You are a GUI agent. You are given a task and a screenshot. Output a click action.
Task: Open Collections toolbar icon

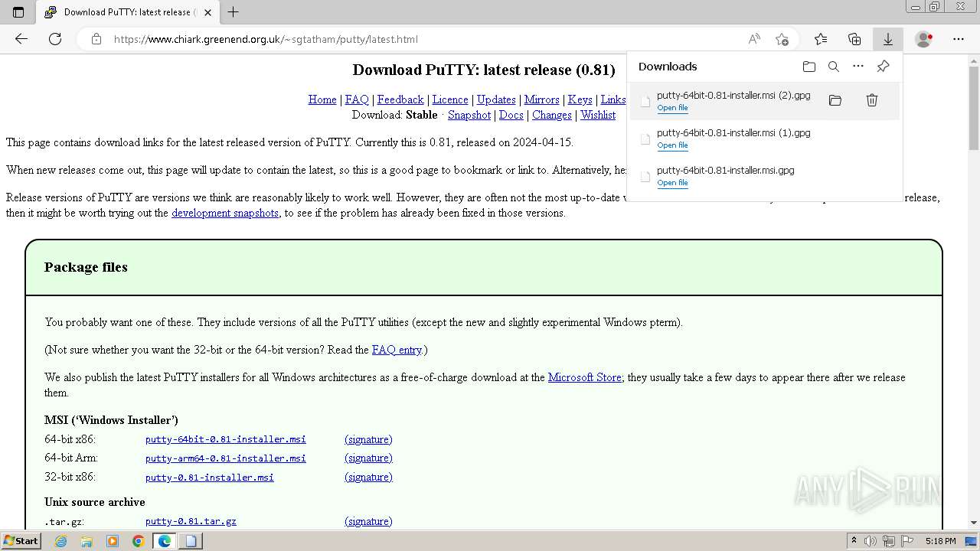[x=854, y=39]
